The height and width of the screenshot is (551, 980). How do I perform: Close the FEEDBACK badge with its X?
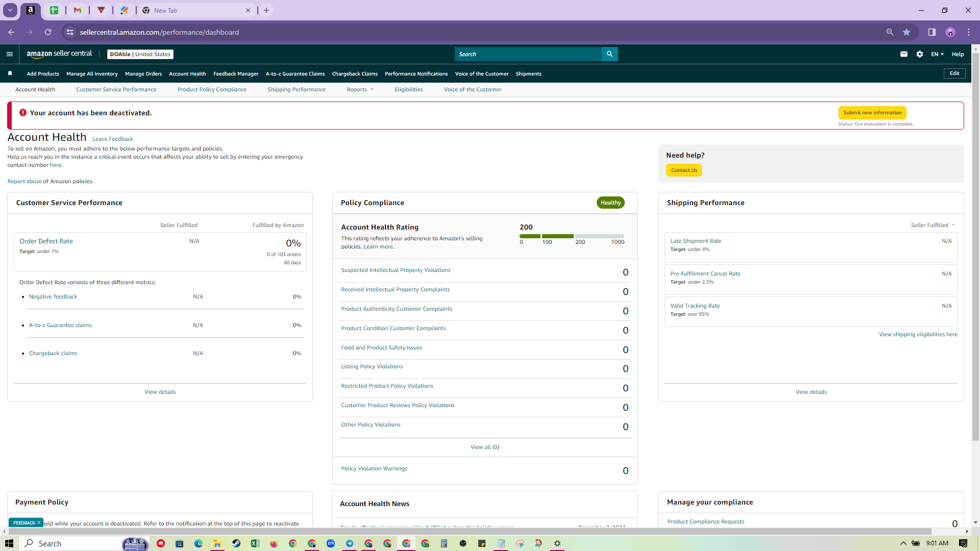(x=39, y=522)
